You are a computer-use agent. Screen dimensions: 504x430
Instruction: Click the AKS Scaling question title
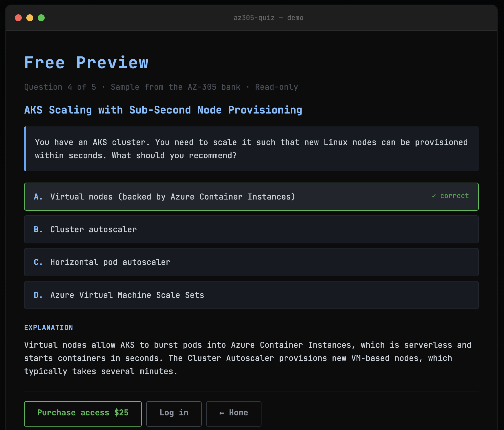[163, 110]
